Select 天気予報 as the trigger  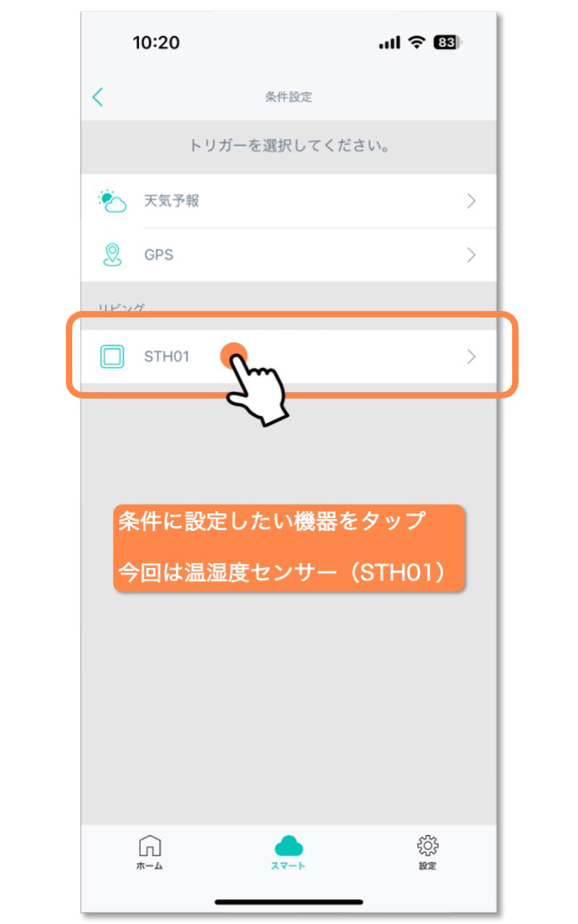tap(172, 201)
